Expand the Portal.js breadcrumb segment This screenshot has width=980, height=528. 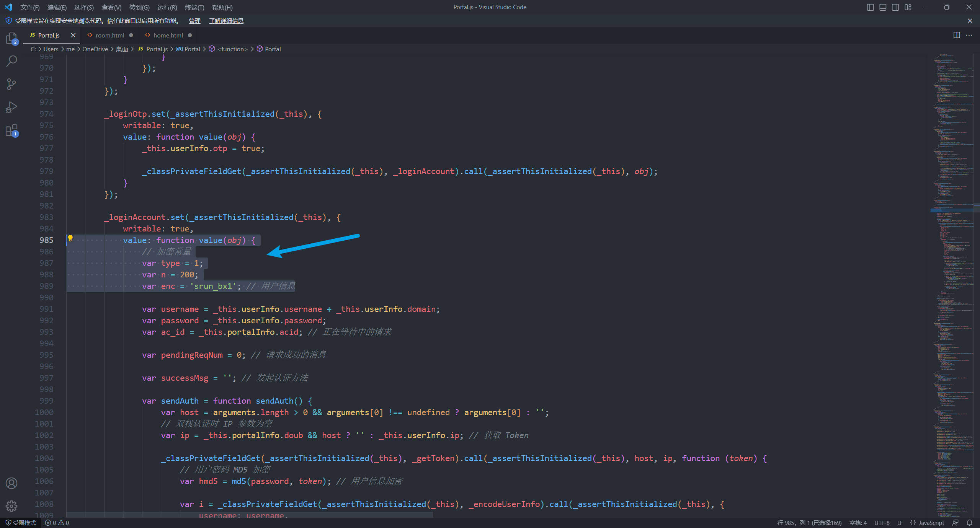[x=153, y=49]
